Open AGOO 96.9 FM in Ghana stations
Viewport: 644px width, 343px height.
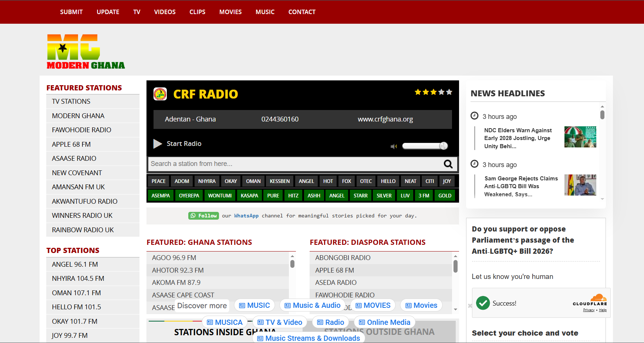[x=218, y=258]
